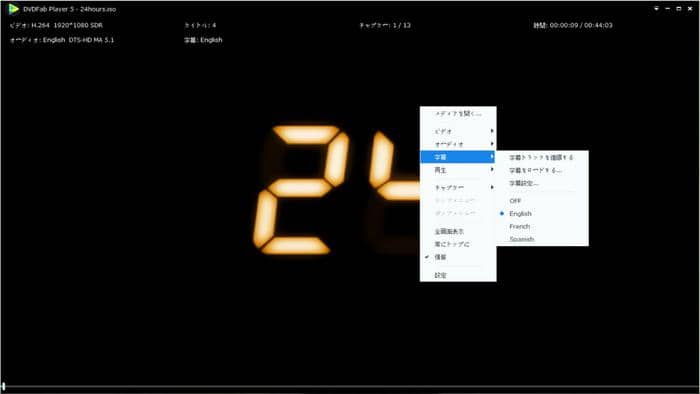Choose 全画面表示 in the context menu

pyautogui.click(x=458, y=231)
